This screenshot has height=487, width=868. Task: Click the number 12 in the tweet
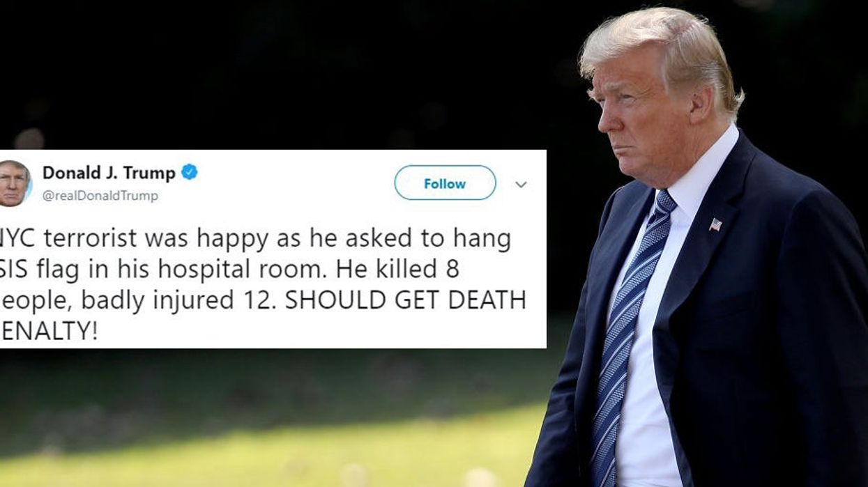point(260,300)
